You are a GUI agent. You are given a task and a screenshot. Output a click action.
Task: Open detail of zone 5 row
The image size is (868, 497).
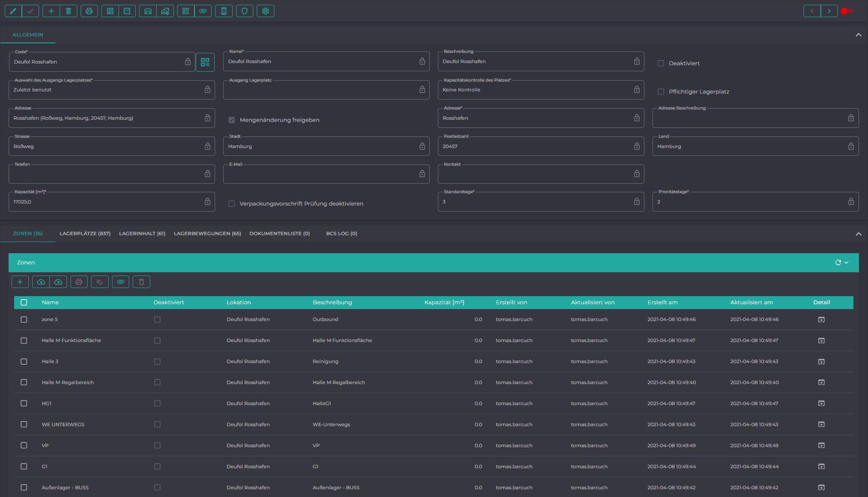821,320
